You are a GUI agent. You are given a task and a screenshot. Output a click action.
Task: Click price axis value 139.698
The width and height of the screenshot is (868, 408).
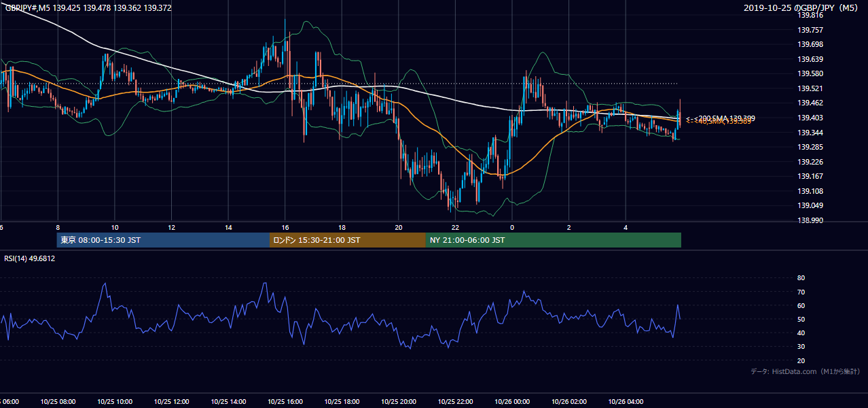[x=810, y=44]
